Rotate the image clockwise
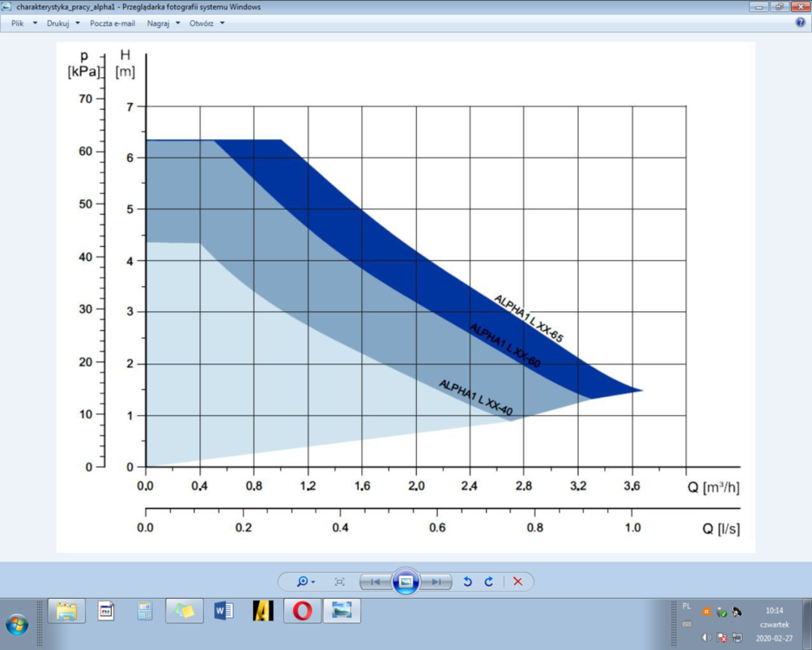 click(489, 582)
